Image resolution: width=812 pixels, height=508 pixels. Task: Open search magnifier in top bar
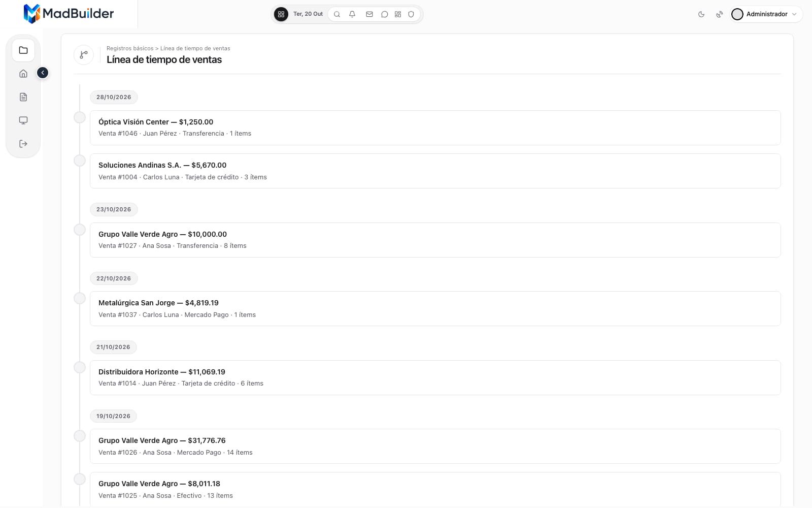[x=337, y=14]
